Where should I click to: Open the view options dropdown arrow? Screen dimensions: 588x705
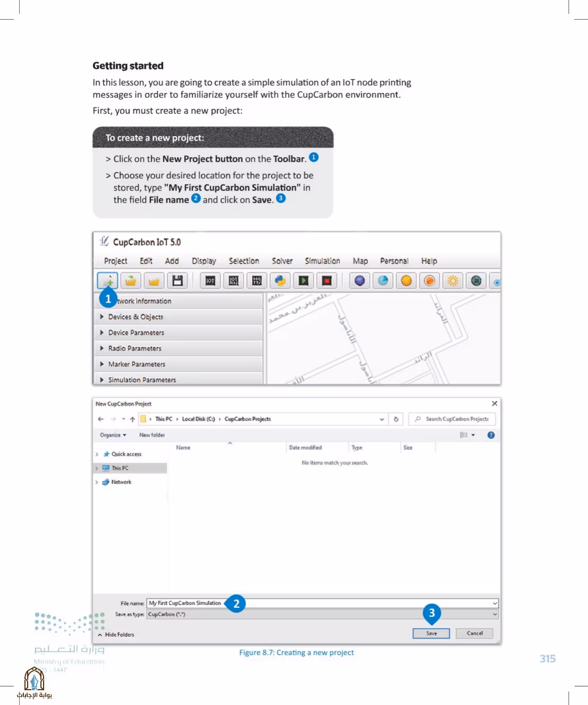(x=473, y=435)
